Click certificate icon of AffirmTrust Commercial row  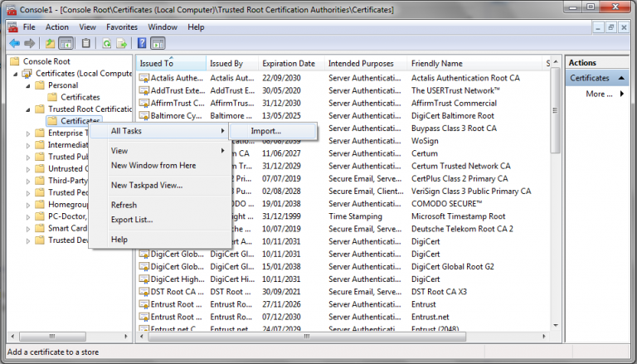(143, 103)
